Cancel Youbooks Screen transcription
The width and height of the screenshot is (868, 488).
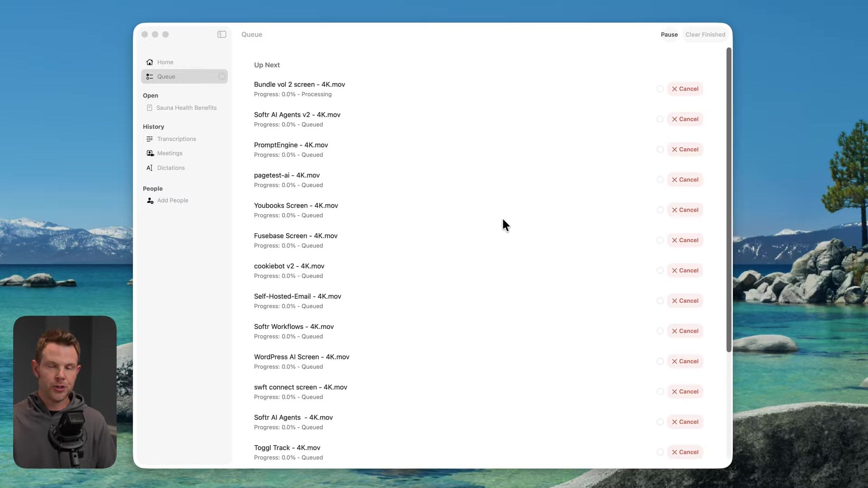[x=685, y=210]
